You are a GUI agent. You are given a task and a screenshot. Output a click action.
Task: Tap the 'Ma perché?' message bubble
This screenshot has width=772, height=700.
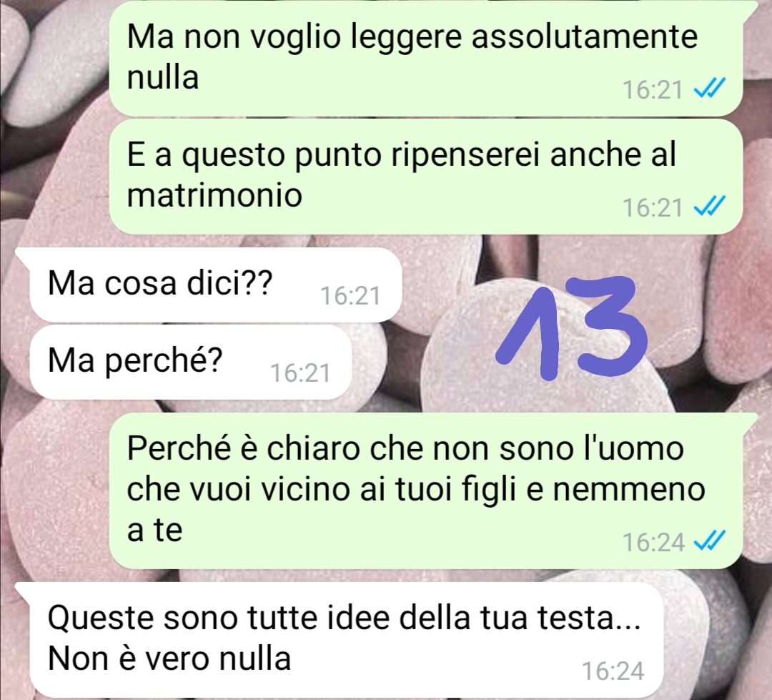191,362
